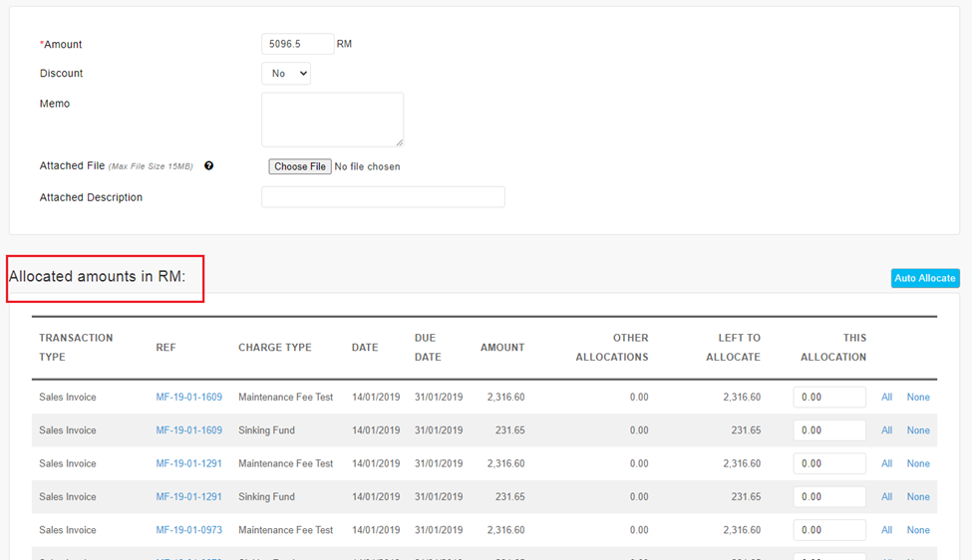Click None for MF-19-01-1291 Maintenance Fee row
This screenshot has height=560, width=972.
tap(918, 463)
